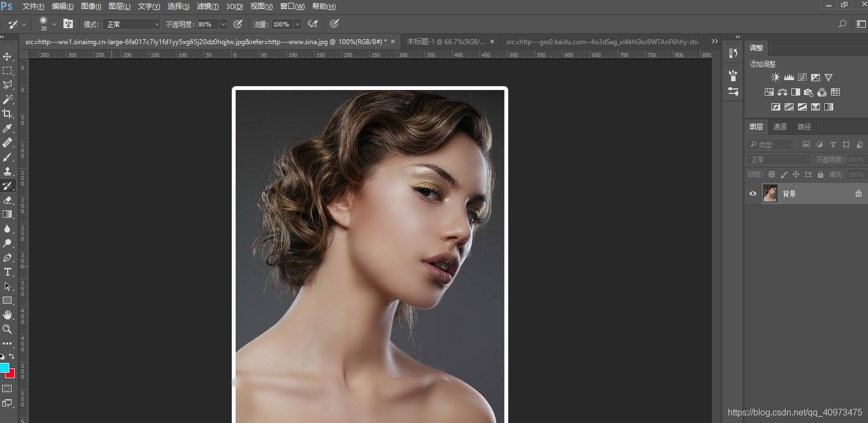Select the Zoom tool

tap(7, 329)
